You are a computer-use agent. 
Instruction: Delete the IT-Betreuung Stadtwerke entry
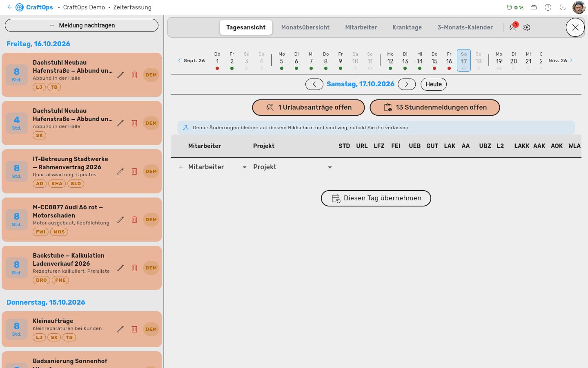(134, 171)
